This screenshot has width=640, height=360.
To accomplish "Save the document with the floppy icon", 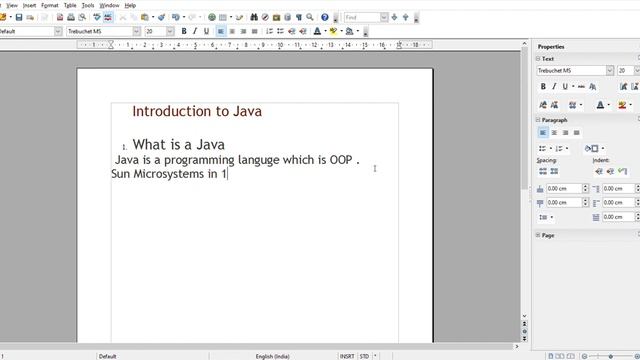I will coord(19,17).
